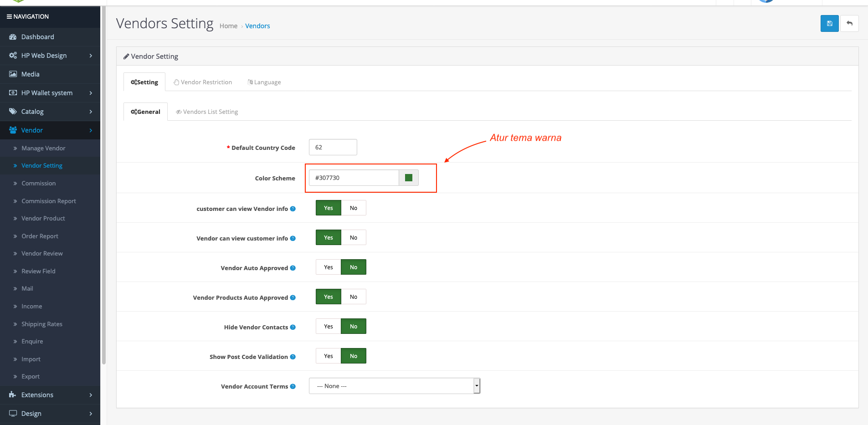Set Vendor Auto Approved to Yes

328,267
